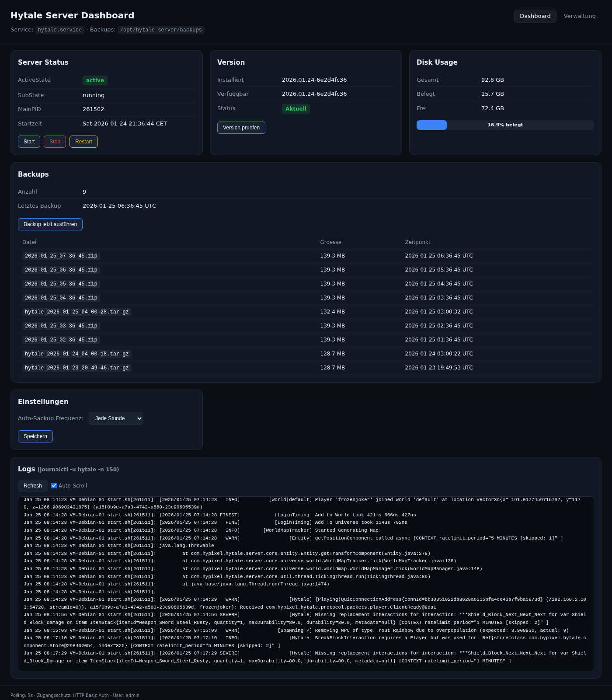Screen dimensions: 612x700
Task: Click inside the log output area
Action: (x=306, y=584)
